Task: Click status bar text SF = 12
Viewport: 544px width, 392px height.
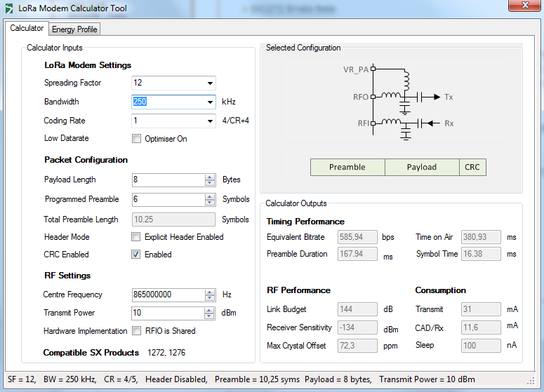Action: click(x=22, y=379)
